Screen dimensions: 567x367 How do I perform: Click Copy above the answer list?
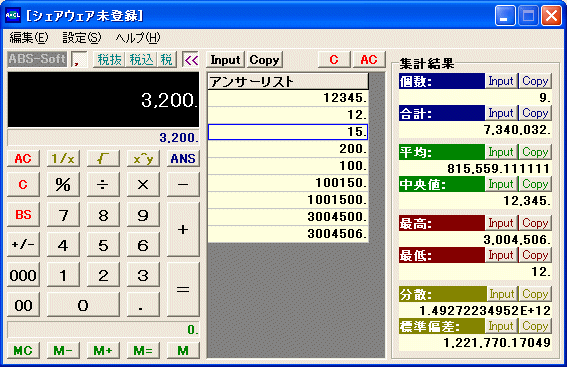click(264, 60)
